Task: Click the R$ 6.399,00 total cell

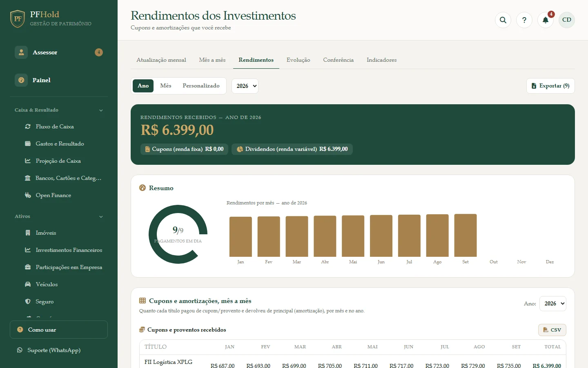Action: coord(547,366)
